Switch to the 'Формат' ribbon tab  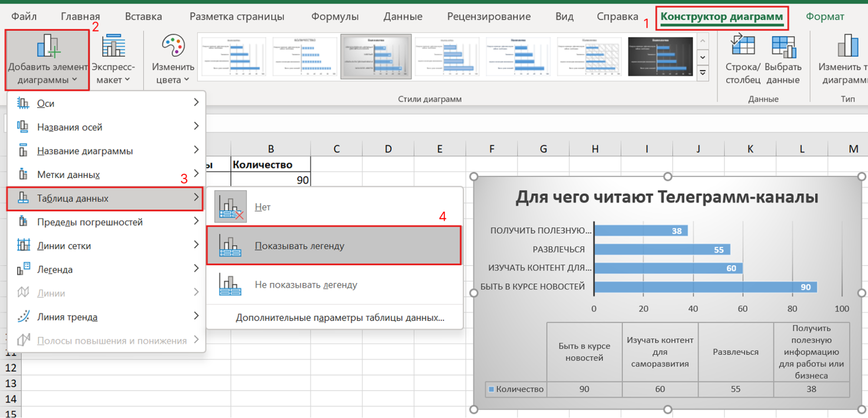pyautogui.click(x=825, y=17)
